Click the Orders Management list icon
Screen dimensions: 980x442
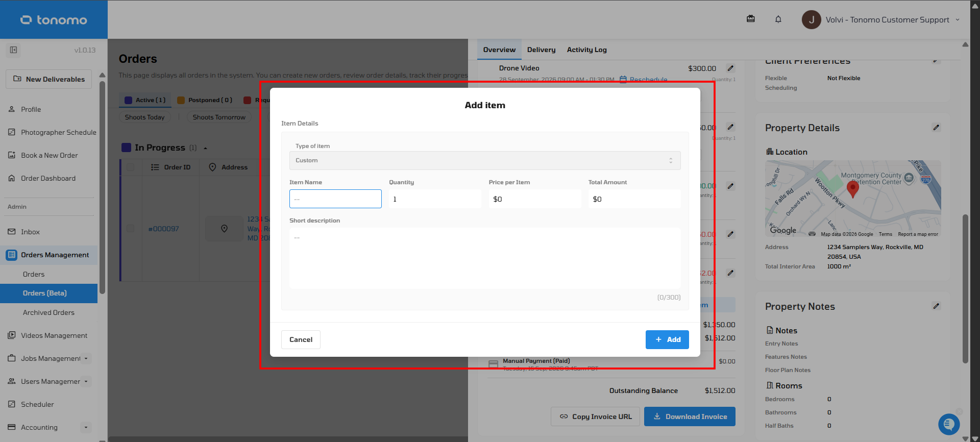pos(12,255)
